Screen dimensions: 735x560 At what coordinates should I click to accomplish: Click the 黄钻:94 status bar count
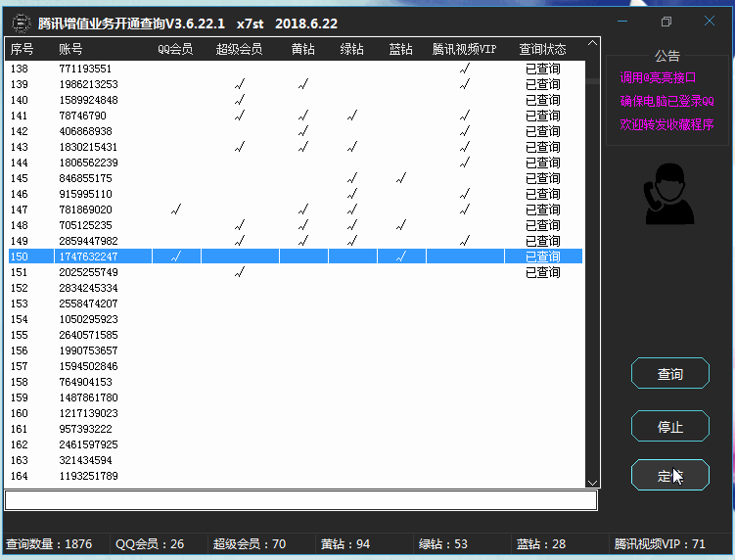pos(345,543)
